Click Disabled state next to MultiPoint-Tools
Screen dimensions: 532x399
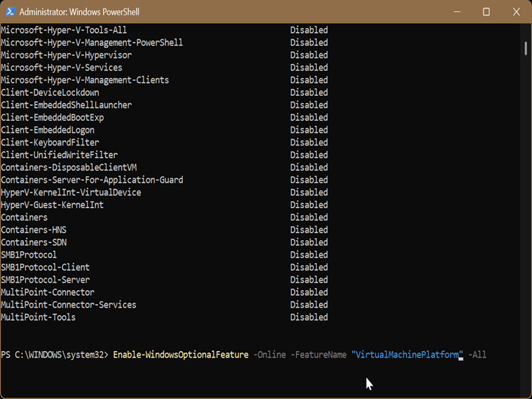[x=309, y=318]
